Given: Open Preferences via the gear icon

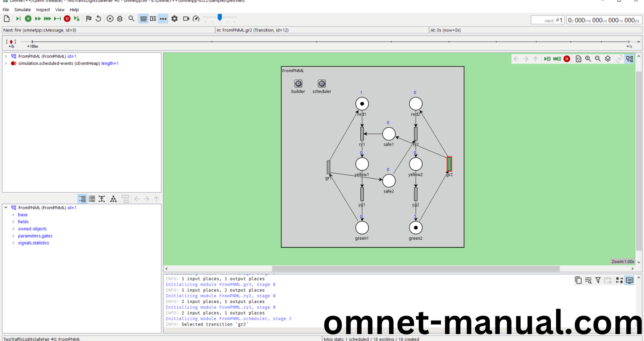Looking at the screenshot, I should point(175,19).
